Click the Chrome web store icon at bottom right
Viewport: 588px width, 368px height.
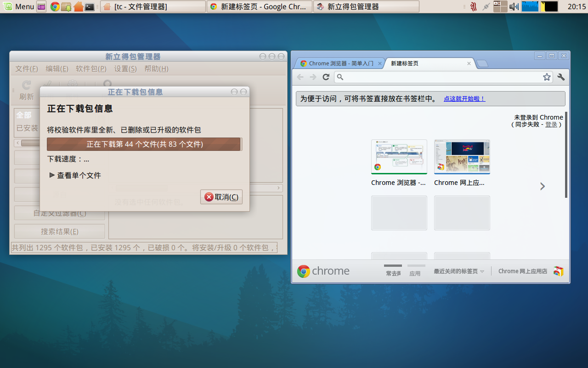coord(558,271)
